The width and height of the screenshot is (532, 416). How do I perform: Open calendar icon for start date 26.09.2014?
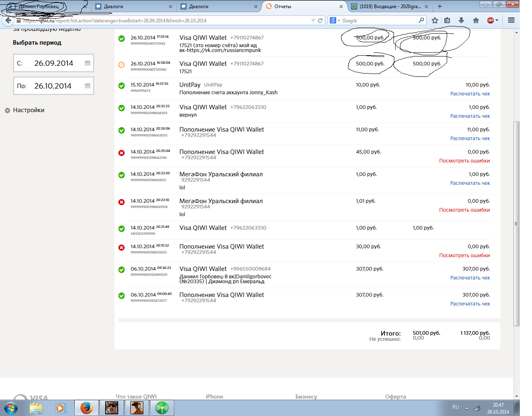point(87,63)
